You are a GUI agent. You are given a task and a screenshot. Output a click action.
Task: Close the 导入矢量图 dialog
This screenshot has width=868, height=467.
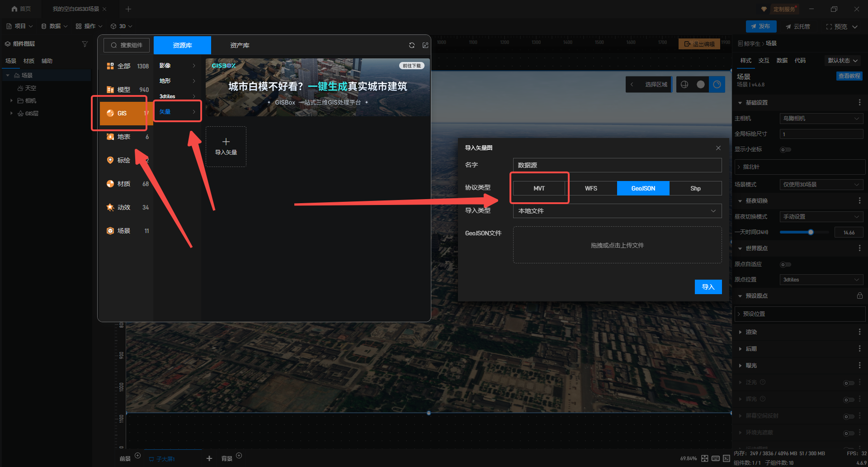click(x=718, y=148)
